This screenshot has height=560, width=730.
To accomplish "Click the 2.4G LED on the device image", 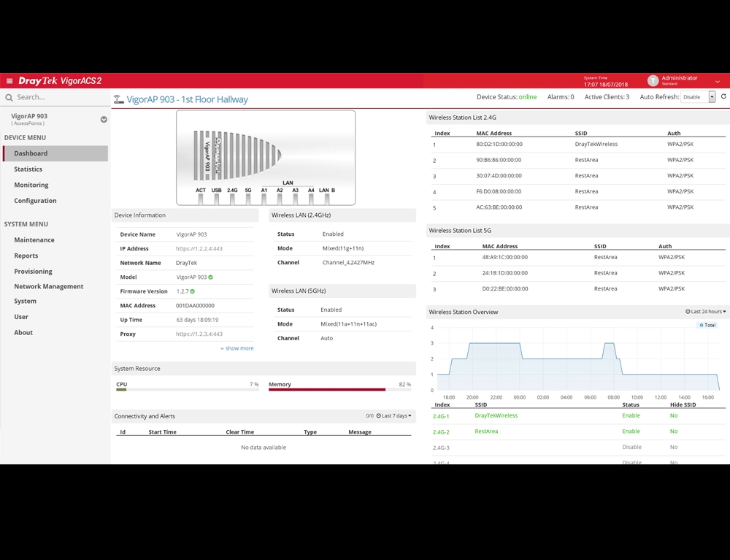I will click(x=232, y=199).
